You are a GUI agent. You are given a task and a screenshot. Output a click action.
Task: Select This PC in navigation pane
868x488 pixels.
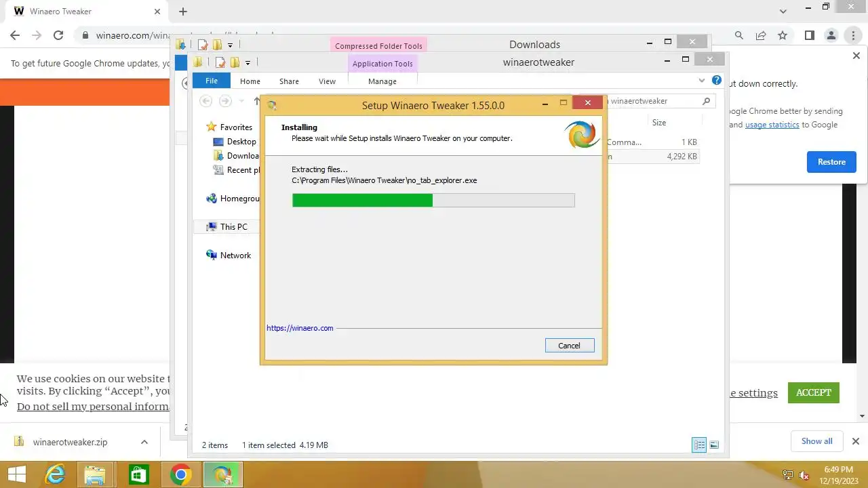(226, 227)
